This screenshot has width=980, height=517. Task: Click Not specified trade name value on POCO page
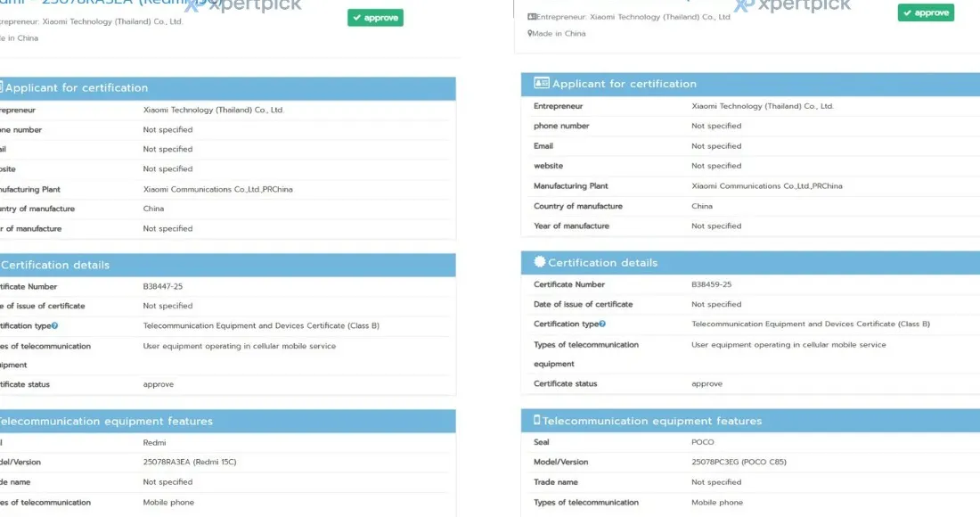[x=716, y=482]
